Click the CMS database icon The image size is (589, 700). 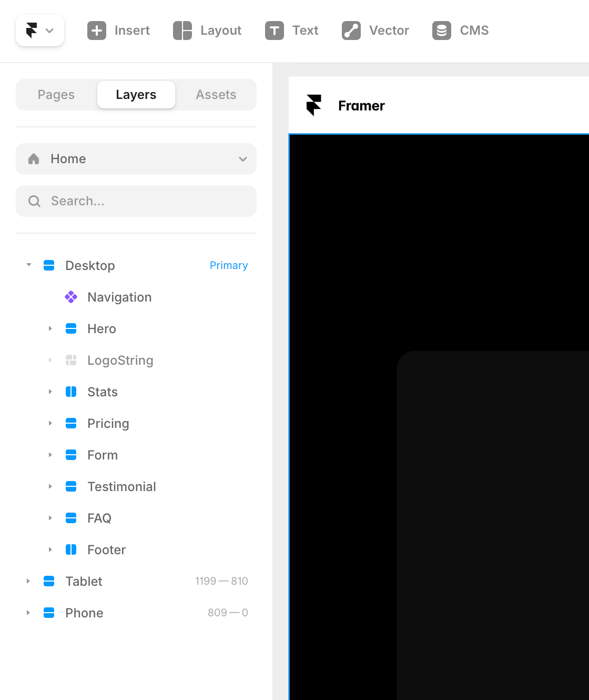click(442, 31)
